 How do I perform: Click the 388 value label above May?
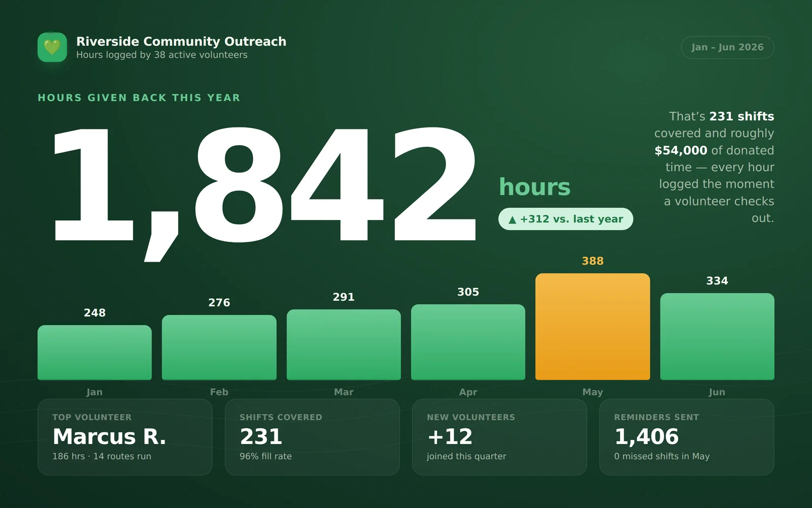coord(593,261)
